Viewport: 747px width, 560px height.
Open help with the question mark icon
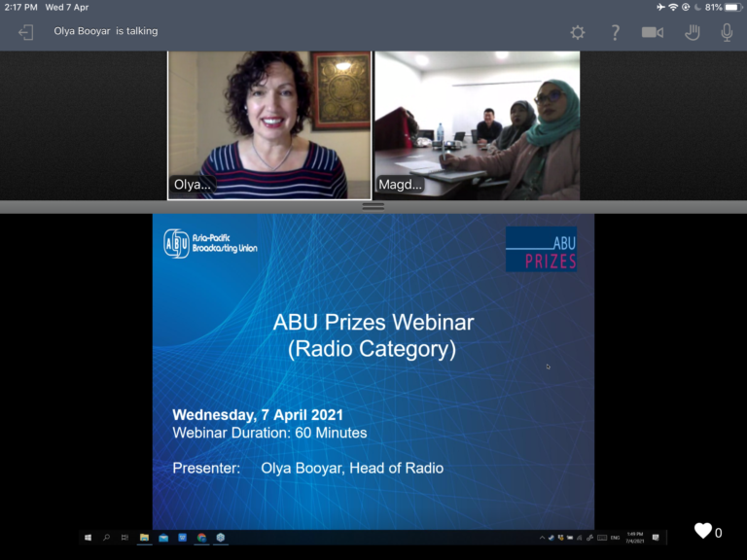coord(615,32)
